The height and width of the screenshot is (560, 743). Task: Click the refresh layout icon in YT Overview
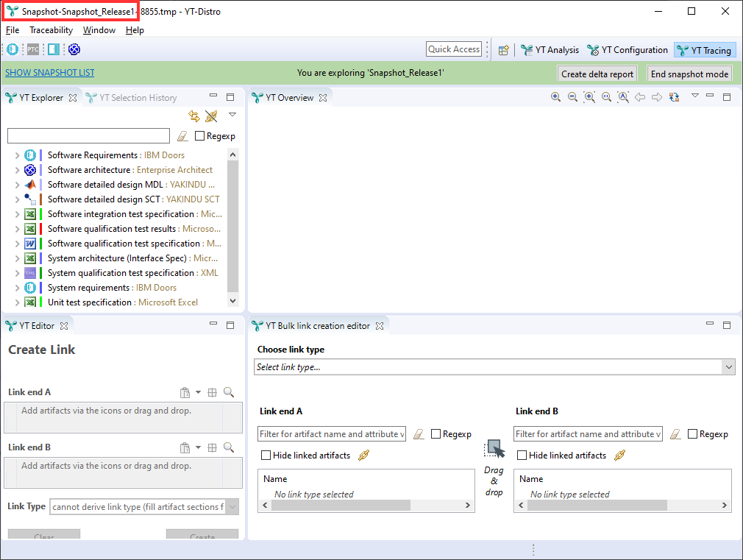(675, 97)
